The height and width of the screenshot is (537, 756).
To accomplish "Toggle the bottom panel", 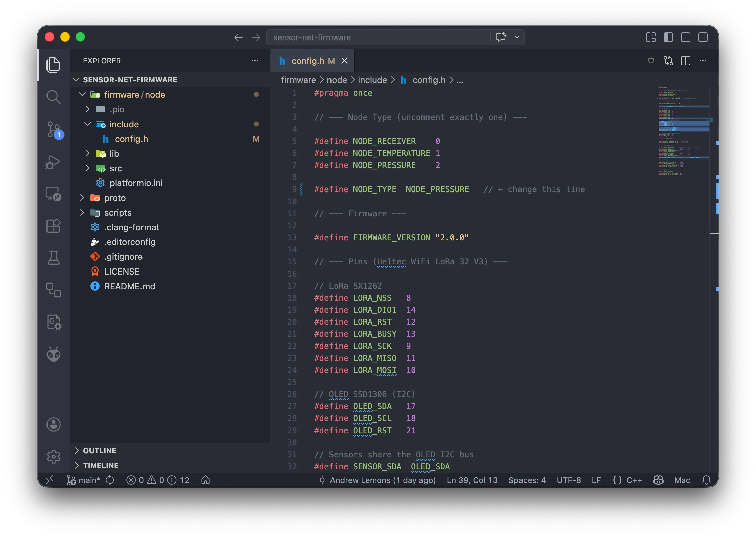I will [686, 37].
